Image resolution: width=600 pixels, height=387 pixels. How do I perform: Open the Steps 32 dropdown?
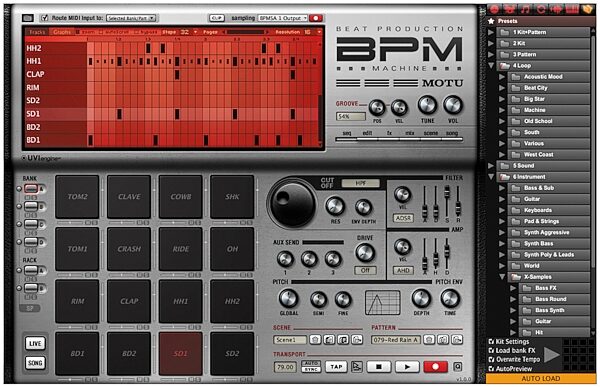pos(188,32)
